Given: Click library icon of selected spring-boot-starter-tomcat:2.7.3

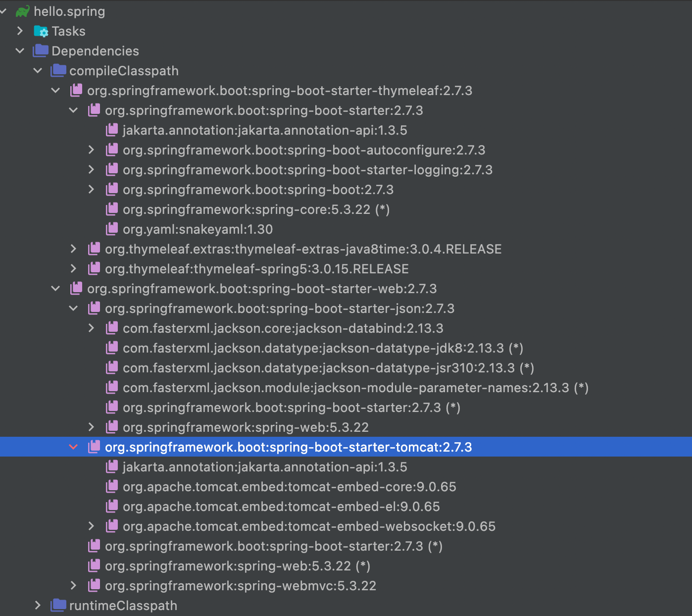Looking at the screenshot, I should [94, 447].
